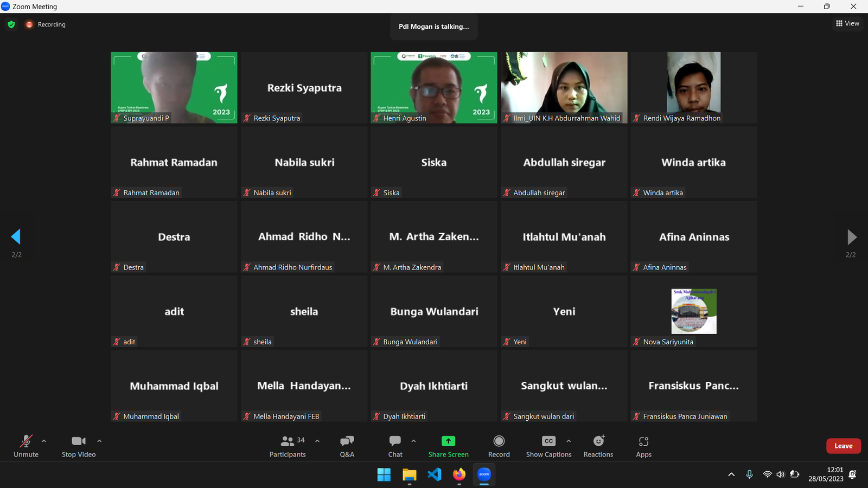
Task: Leave the meeting
Action: [x=843, y=446]
